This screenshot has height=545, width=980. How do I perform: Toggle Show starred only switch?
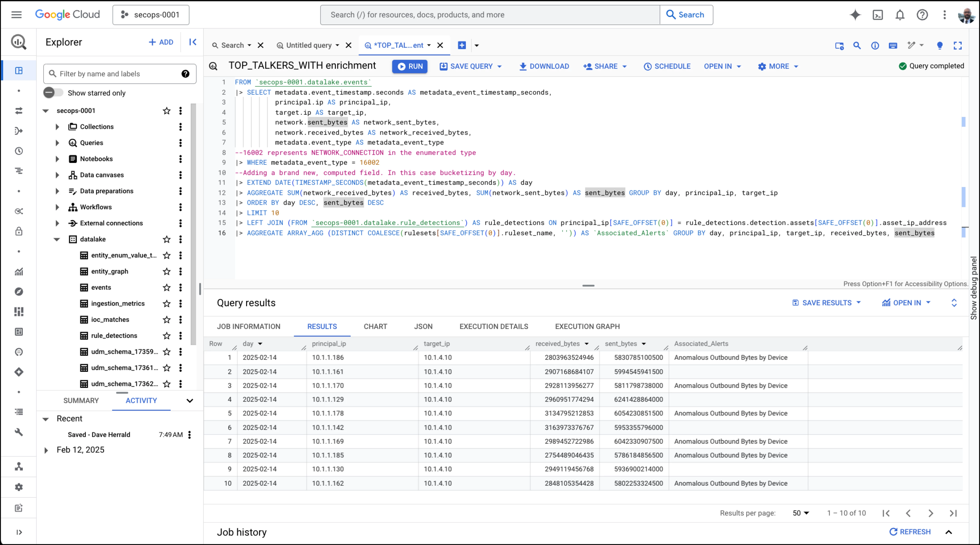coord(53,93)
